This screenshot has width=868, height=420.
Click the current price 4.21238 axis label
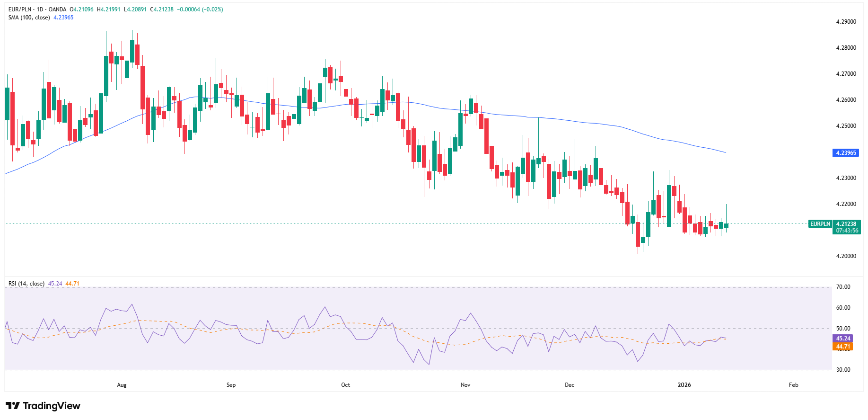click(846, 224)
